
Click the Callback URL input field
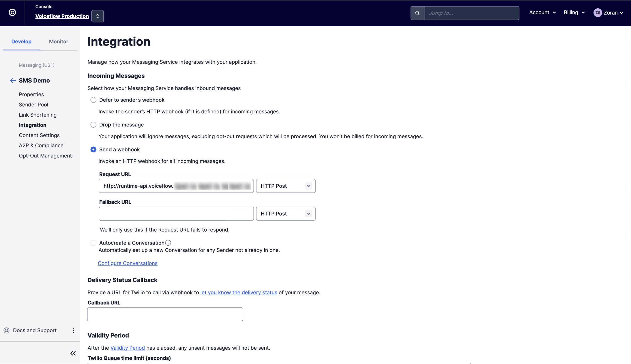pyautogui.click(x=165, y=314)
